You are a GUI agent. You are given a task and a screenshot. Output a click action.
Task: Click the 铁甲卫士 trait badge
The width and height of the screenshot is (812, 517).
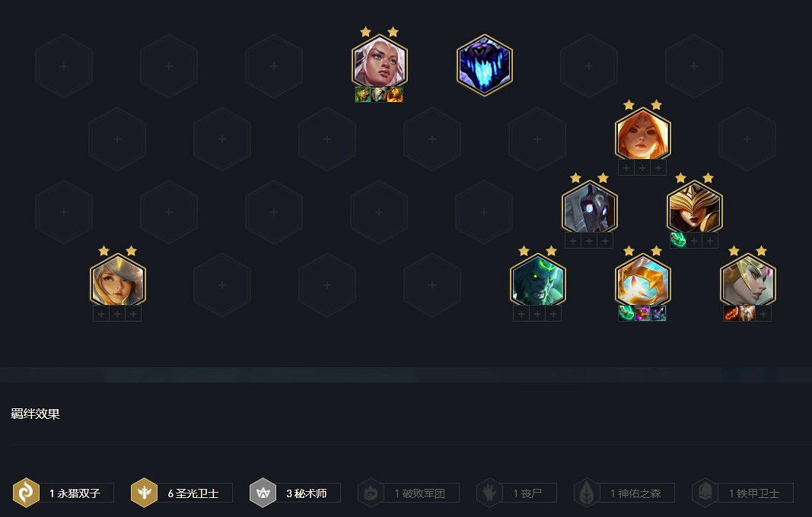(743, 493)
